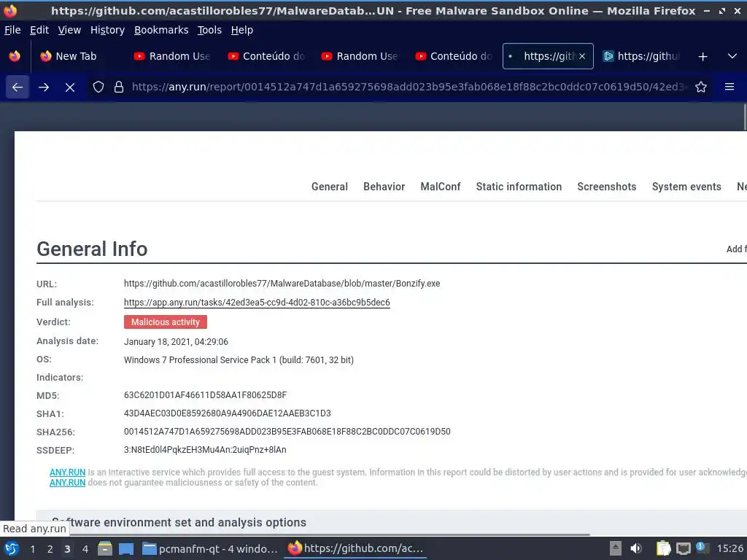Select the analysis date January 18, 2021
Viewport: 747px width, 560px height.
pos(176,342)
